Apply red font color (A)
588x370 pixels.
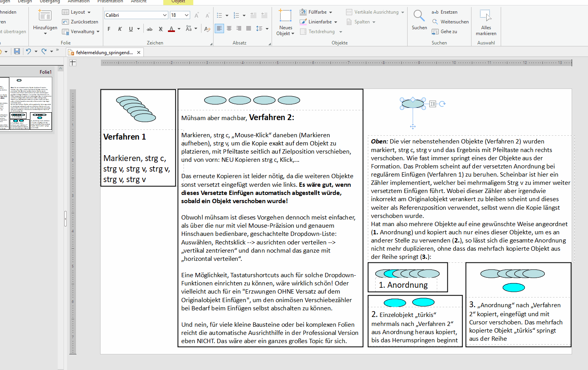(x=171, y=29)
